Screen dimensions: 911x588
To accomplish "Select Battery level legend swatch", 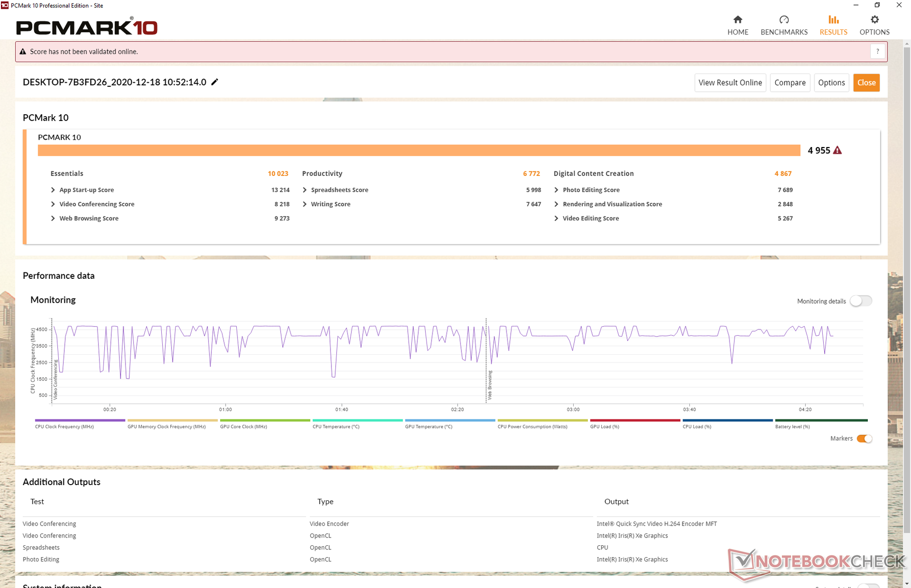I will pyautogui.click(x=821, y=420).
